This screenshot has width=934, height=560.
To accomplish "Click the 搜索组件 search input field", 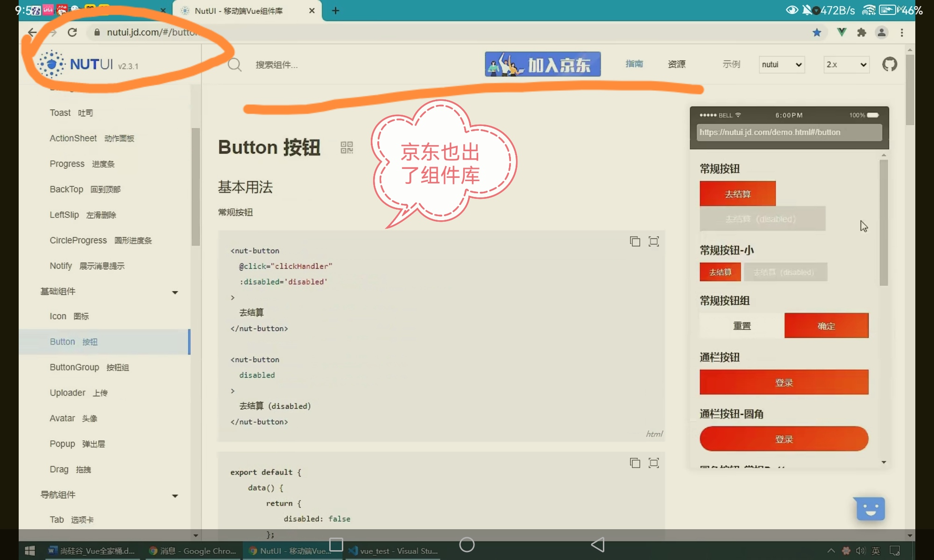I will [276, 65].
